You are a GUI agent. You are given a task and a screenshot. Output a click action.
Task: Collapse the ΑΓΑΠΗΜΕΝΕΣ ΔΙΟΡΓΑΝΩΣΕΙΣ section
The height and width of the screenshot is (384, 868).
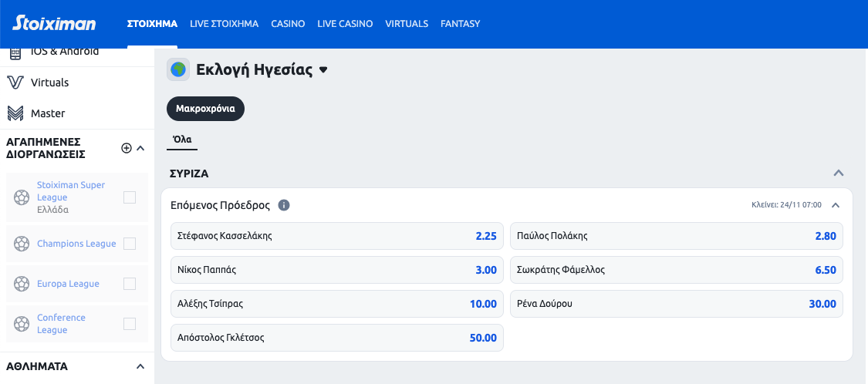(140, 148)
